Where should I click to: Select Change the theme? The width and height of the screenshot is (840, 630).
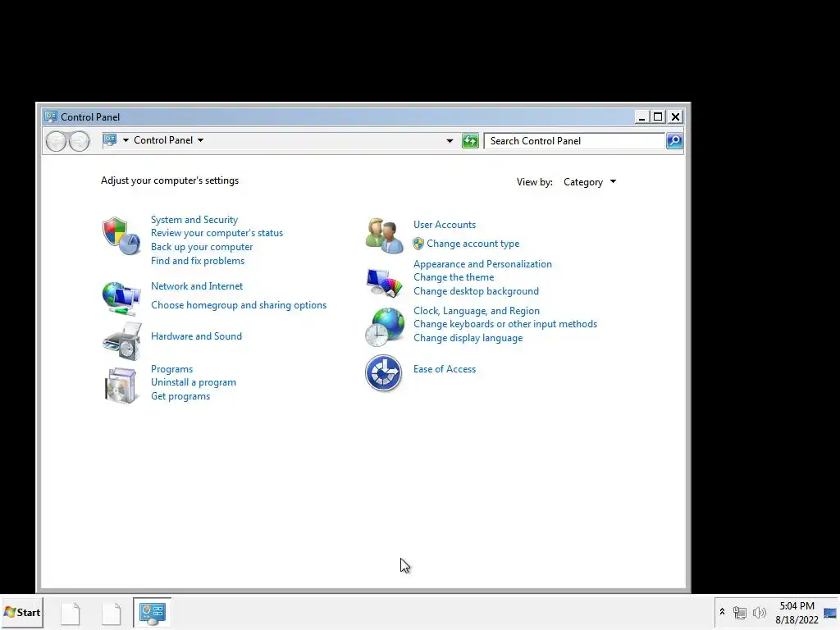pyautogui.click(x=453, y=277)
